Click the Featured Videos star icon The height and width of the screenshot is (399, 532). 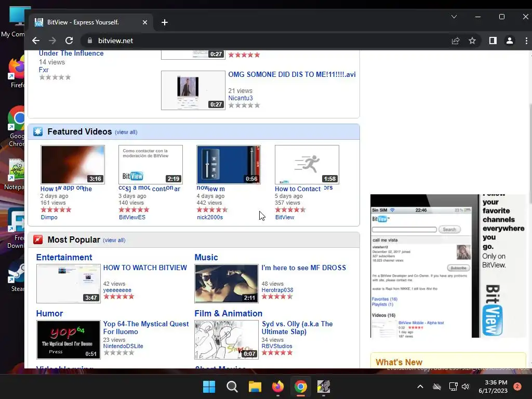(x=38, y=131)
